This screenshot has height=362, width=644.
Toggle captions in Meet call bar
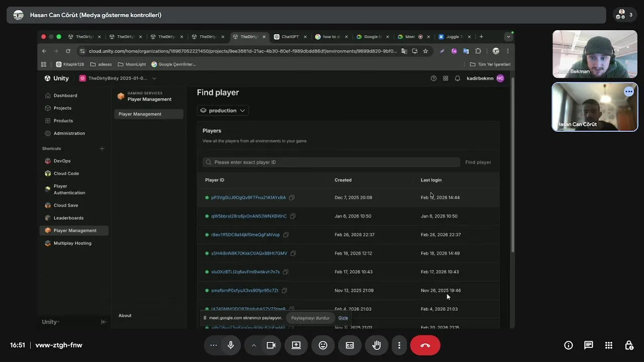(350, 345)
